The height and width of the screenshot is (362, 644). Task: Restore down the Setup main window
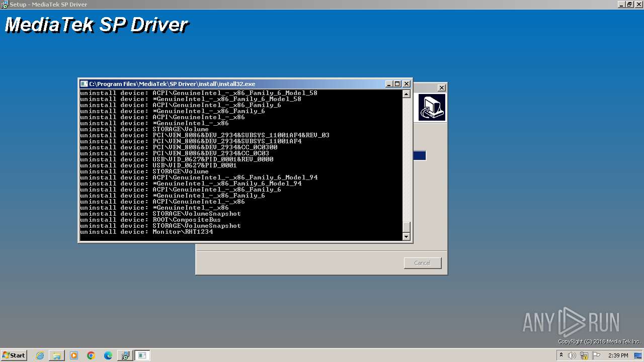pos(630,4)
